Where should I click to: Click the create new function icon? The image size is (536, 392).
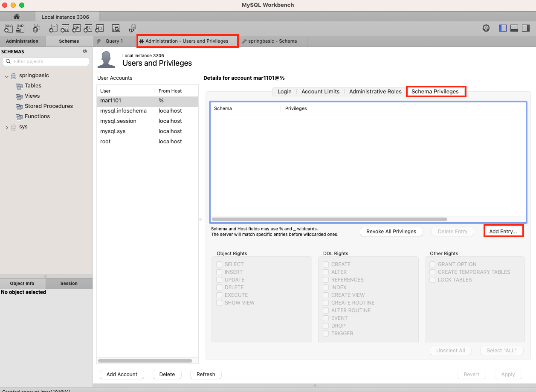pyautogui.click(x=99, y=28)
